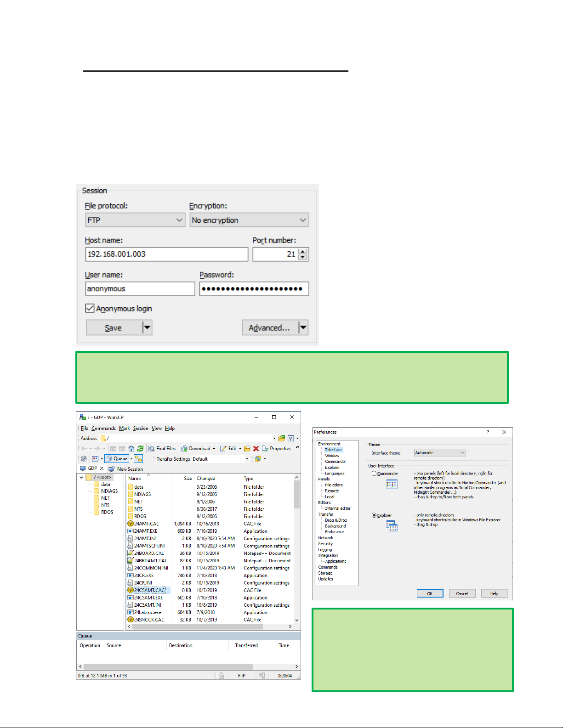Open the File protocol dropdown
Viewport: 563px width, 728px height.
(135, 220)
